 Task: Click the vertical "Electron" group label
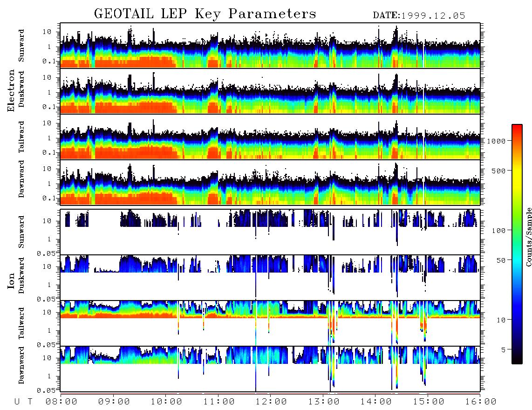[x=11, y=90]
